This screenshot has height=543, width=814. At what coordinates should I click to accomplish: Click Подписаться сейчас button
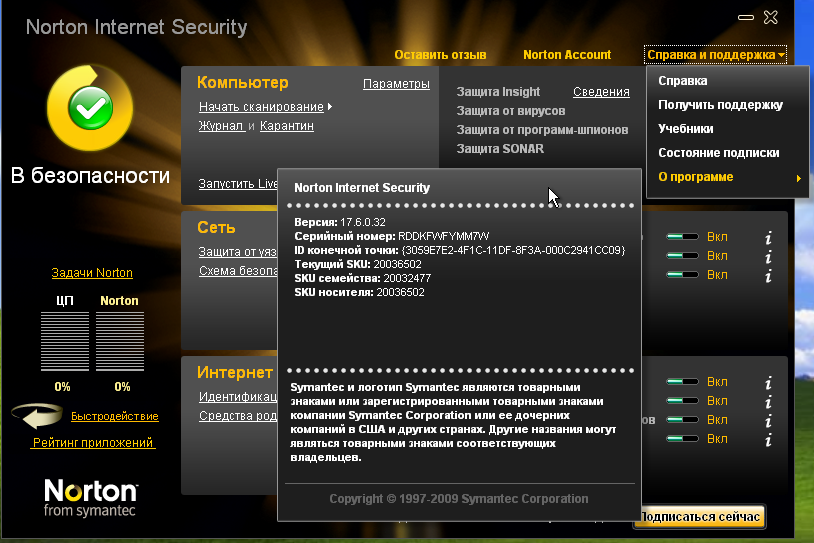pyautogui.click(x=699, y=517)
